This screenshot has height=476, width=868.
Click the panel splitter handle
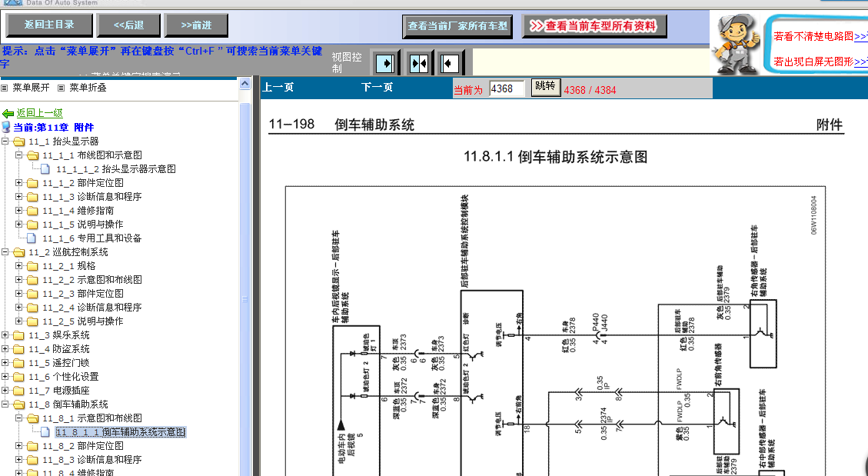[256, 277]
